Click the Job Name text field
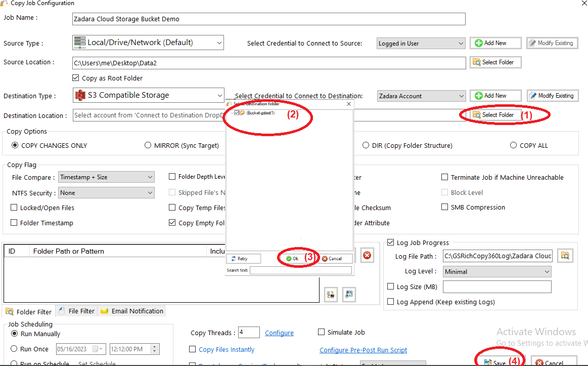Image resolution: width=588 pixels, height=366 pixels. pyautogui.click(x=268, y=19)
